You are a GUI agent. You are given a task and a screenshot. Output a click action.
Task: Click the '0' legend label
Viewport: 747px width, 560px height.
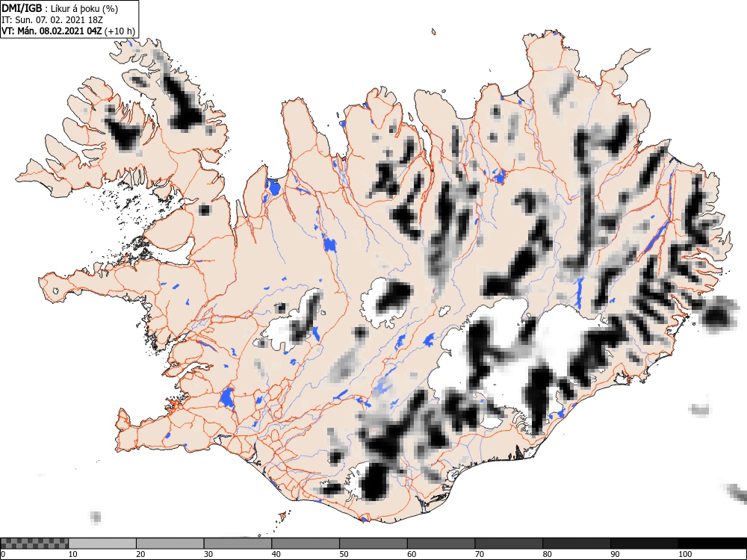(3, 554)
